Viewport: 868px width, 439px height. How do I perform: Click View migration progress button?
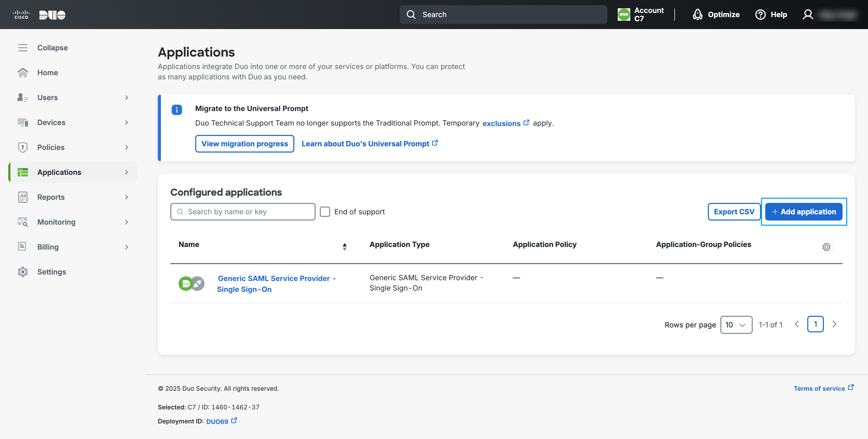pyautogui.click(x=244, y=144)
